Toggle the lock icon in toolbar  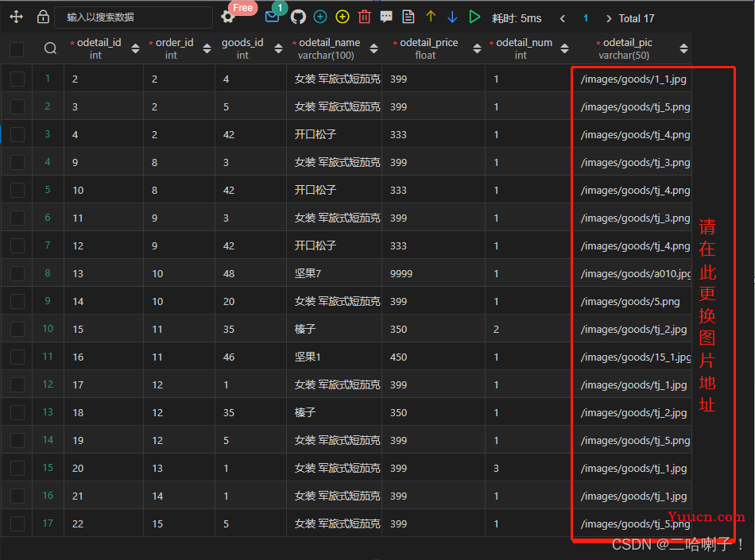(x=43, y=17)
